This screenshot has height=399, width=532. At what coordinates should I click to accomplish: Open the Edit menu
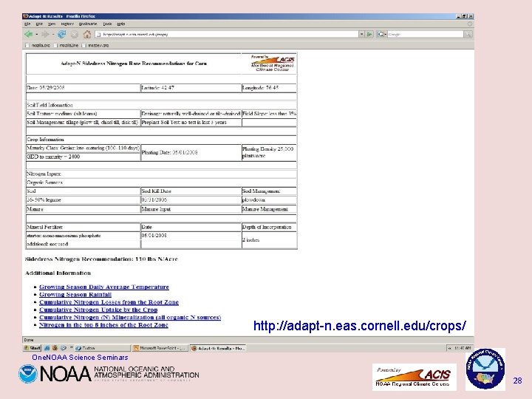(39, 24)
